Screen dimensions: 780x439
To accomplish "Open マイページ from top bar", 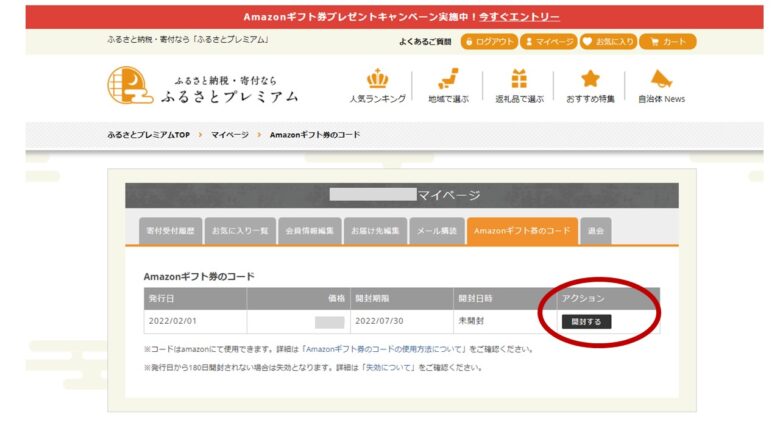I will [549, 42].
